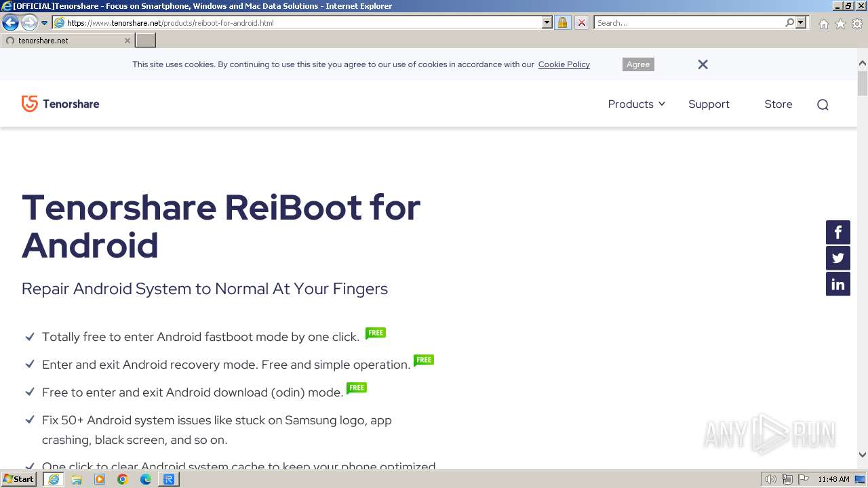This screenshot has width=868, height=488.
Task: Open Internet Explorer from the taskbar
Action: click(54, 479)
